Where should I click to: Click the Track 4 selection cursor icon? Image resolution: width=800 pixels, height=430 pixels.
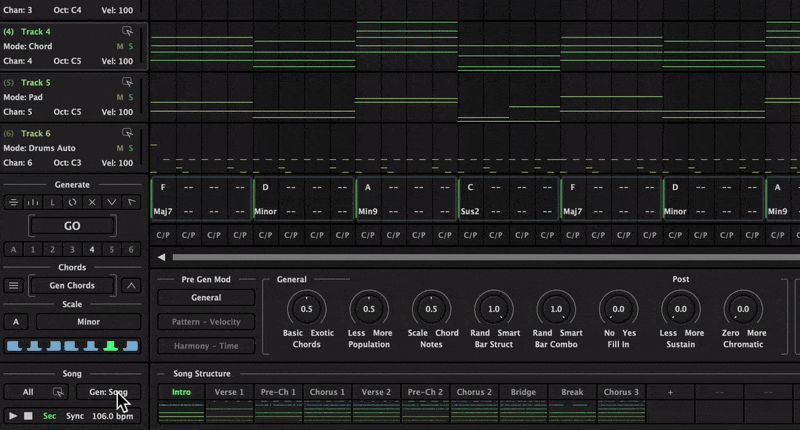click(x=127, y=32)
